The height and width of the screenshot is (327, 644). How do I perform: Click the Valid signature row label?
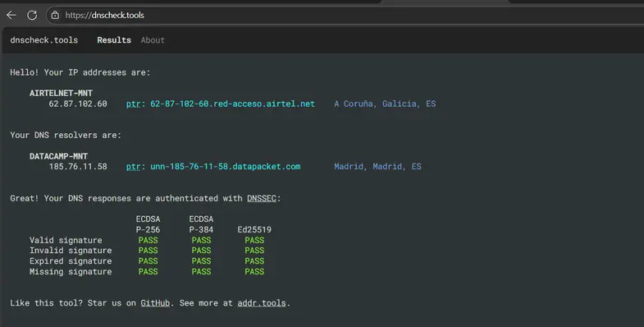pos(66,240)
